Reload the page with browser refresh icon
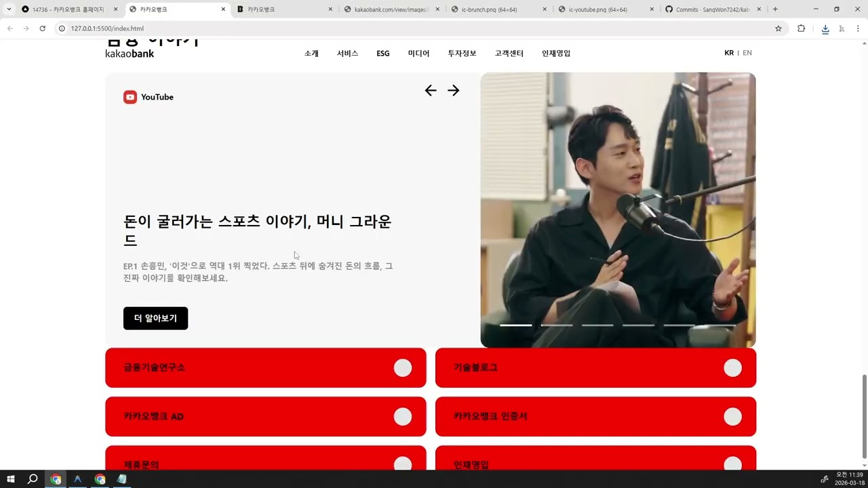The image size is (868, 488). pos(42,28)
